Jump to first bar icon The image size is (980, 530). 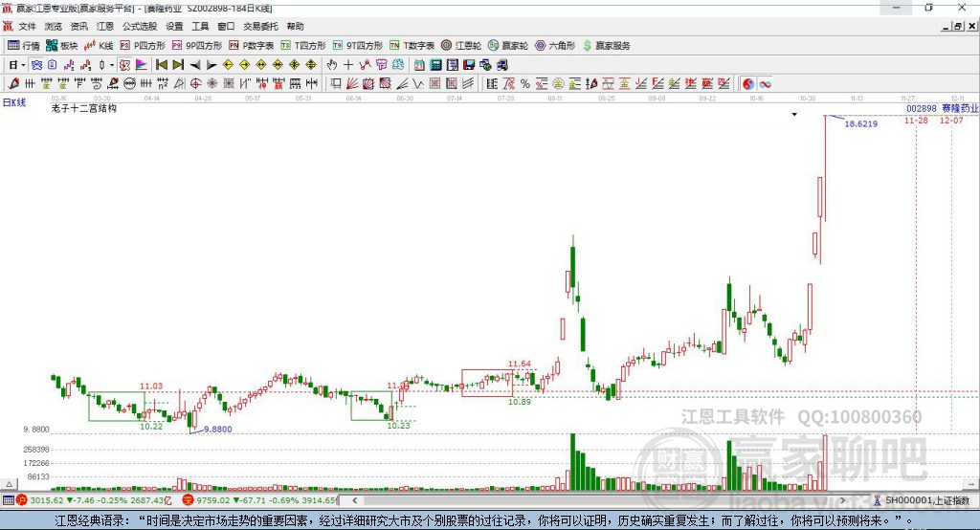[161, 65]
